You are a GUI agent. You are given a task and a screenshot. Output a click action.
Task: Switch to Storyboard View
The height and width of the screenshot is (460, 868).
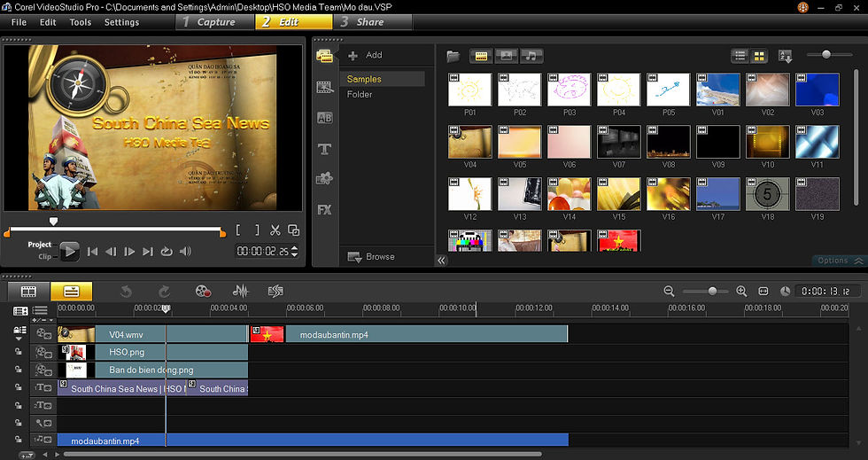point(28,291)
